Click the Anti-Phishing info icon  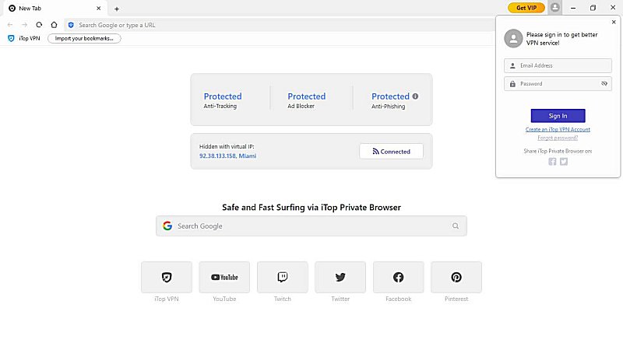point(415,96)
